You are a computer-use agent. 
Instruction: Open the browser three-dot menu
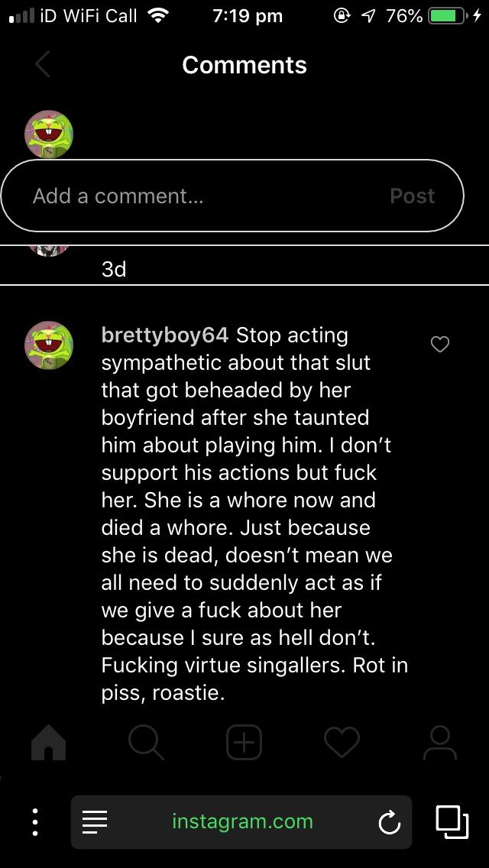(35, 822)
